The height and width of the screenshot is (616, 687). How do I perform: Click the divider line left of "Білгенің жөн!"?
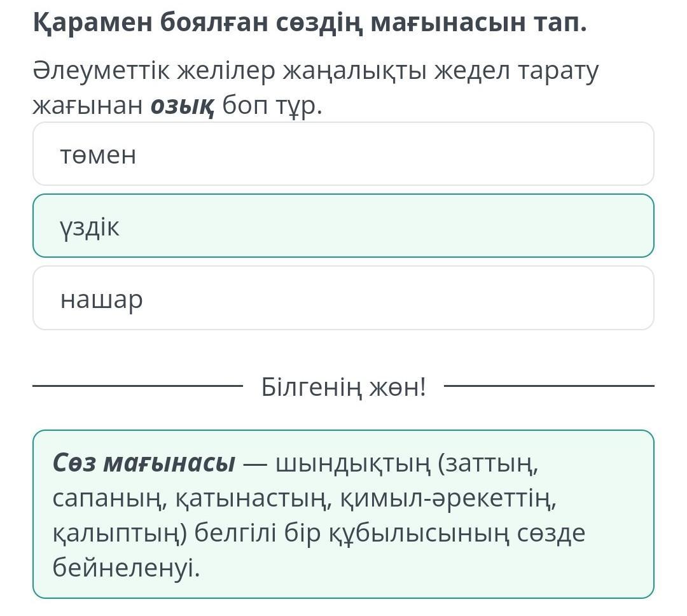[x=137, y=386]
